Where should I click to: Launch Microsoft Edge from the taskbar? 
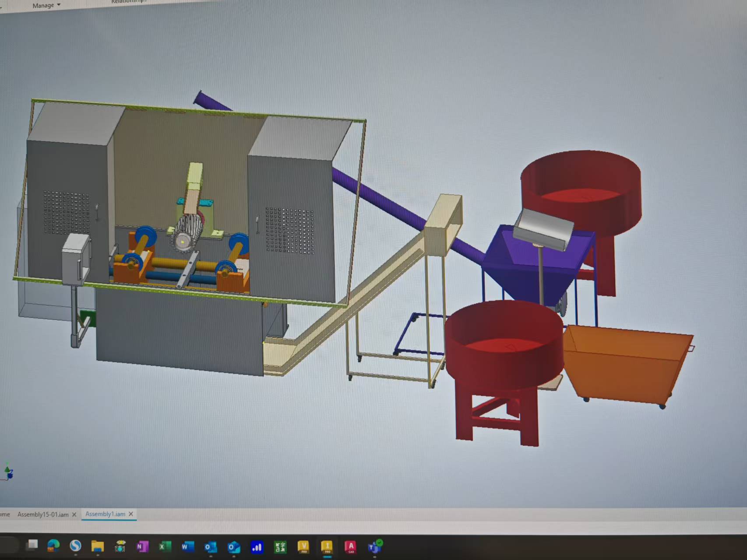(53, 545)
